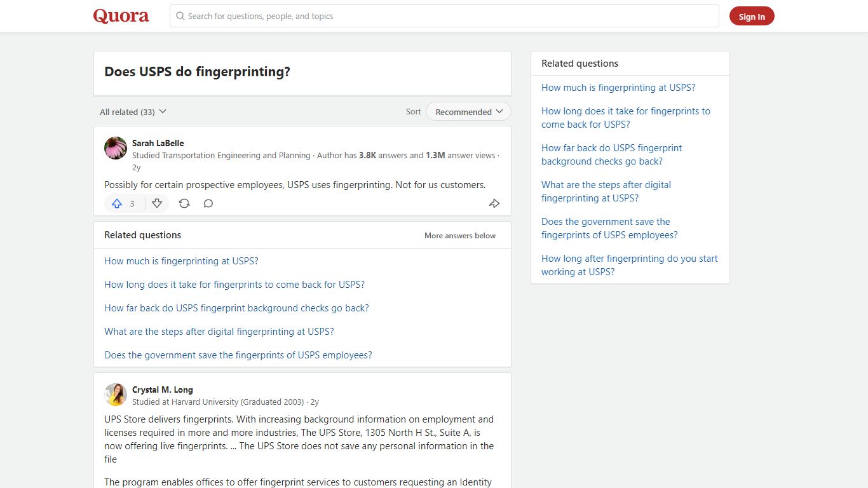Viewport: 868px width, 488px height.
Task: Click the 'More answers below' label
Action: point(460,236)
